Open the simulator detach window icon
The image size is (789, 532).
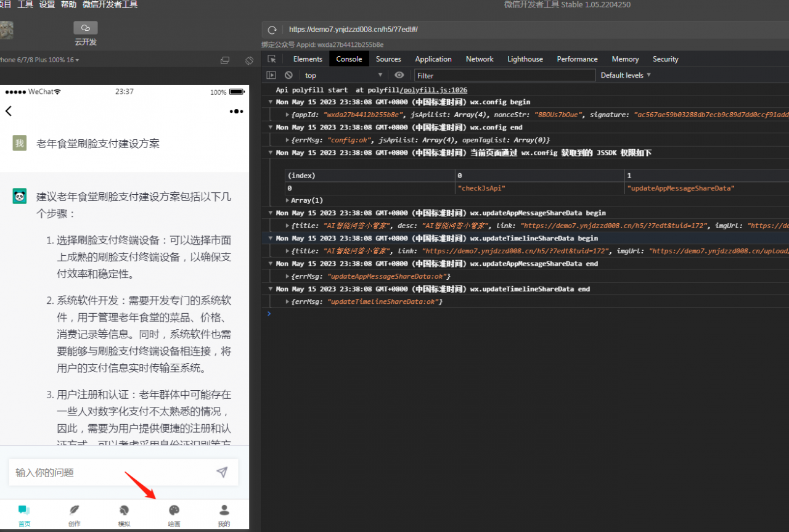pyautogui.click(x=225, y=60)
